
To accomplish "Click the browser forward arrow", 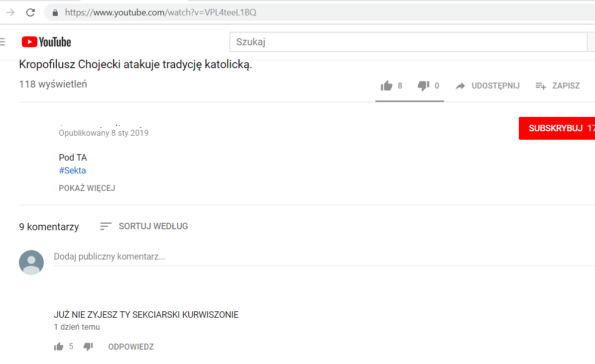I will (9, 12).
